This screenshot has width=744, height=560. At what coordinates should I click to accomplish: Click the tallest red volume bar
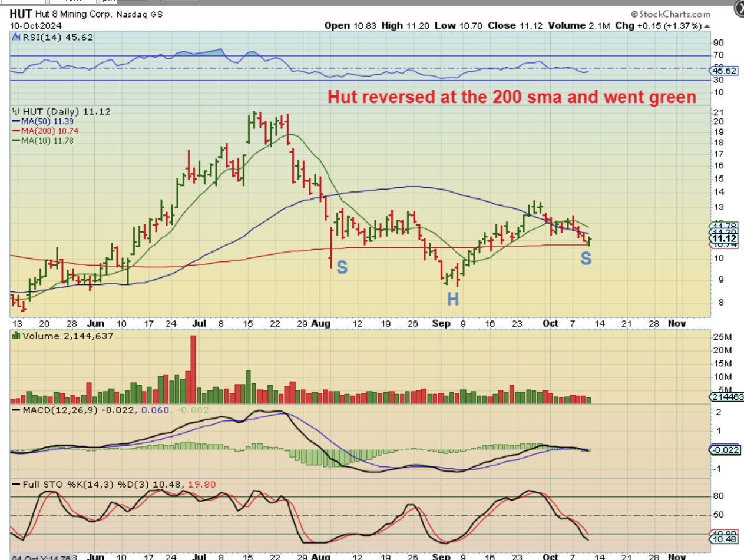pos(192,370)
